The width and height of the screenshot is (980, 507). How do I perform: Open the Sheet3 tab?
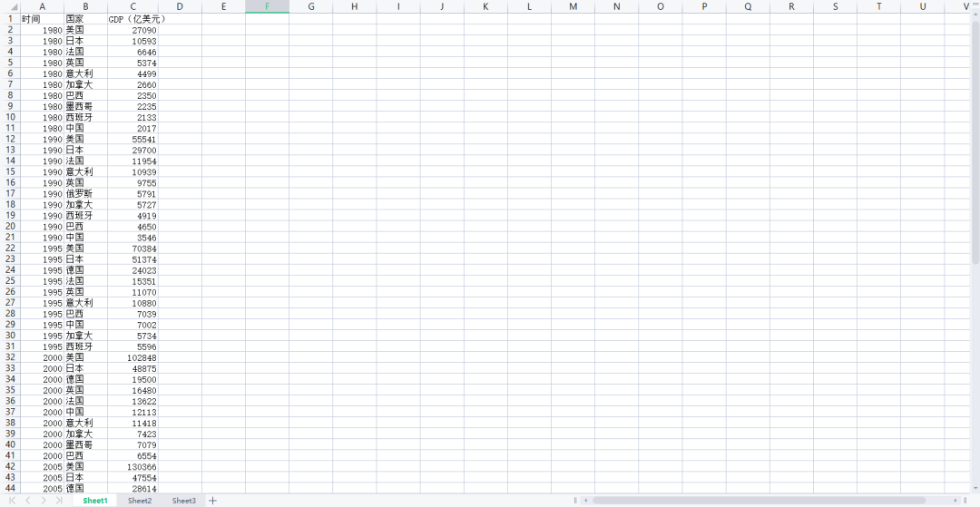[x=184, y=501]
